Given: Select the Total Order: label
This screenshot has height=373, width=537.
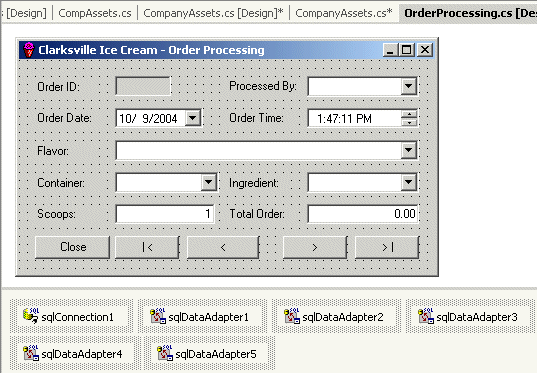Looking at the screenshot, I should pos(257,214).
